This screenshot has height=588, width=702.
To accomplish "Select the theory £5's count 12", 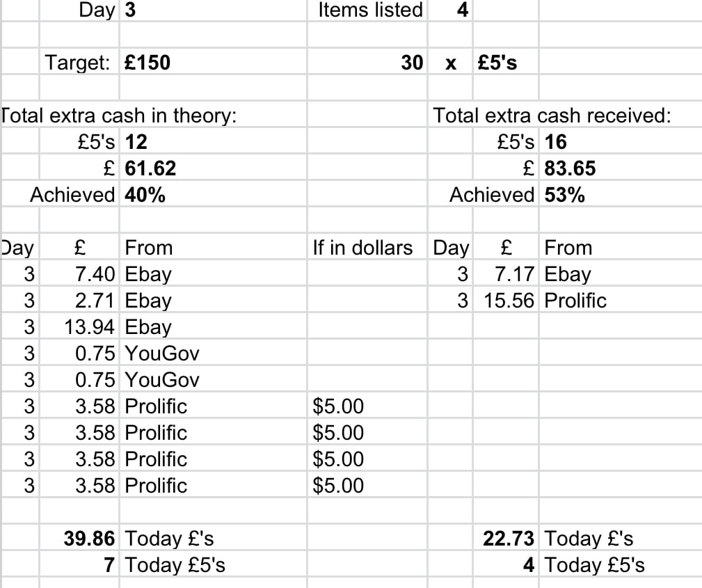I will 136,142.
